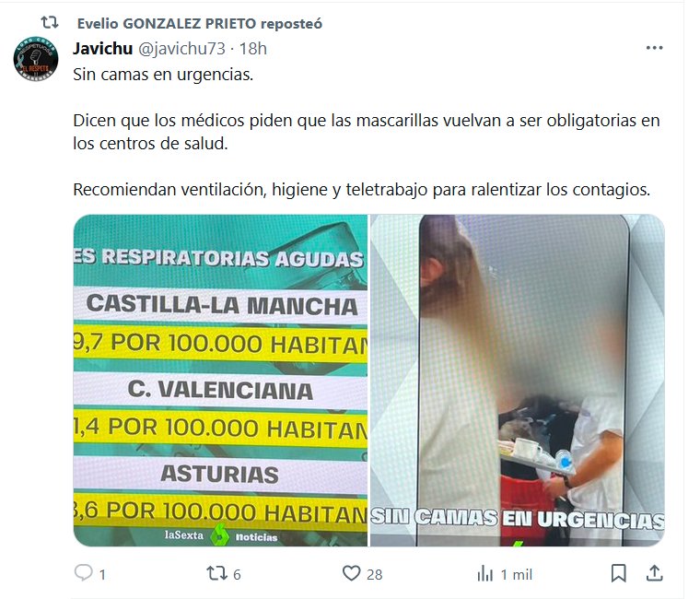Screen dimensions: 700x599
Task: Share the post with upload arrow icon
Action: click(654, 573)
